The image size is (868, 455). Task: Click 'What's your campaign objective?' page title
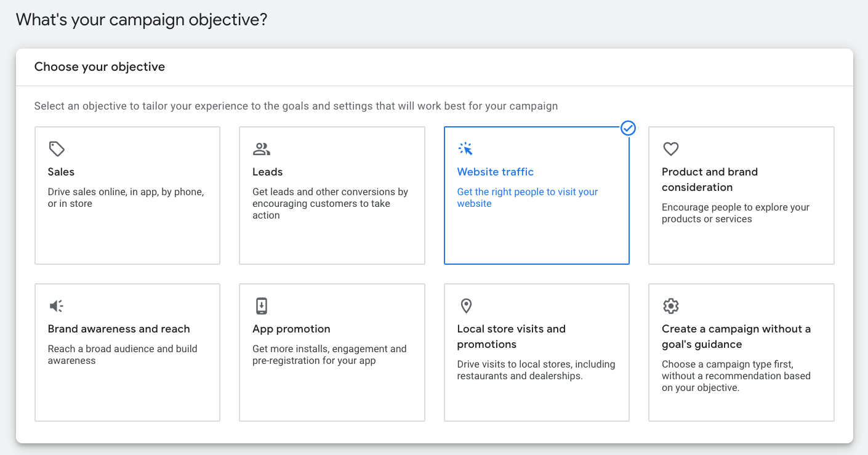tap(142, 19)
